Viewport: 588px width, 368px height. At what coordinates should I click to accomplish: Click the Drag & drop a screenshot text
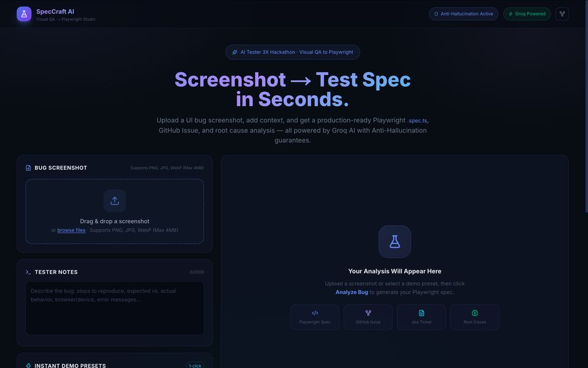[x=115, y=221]
